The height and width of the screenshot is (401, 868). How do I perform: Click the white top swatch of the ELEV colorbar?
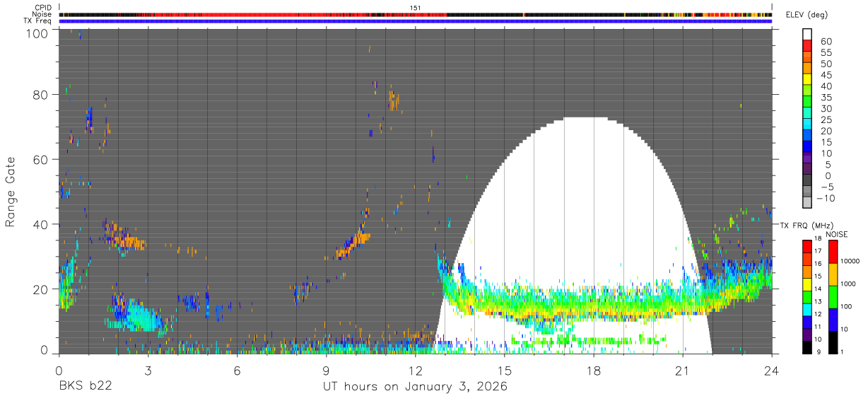pyautogui.click(x=807, y=35)
